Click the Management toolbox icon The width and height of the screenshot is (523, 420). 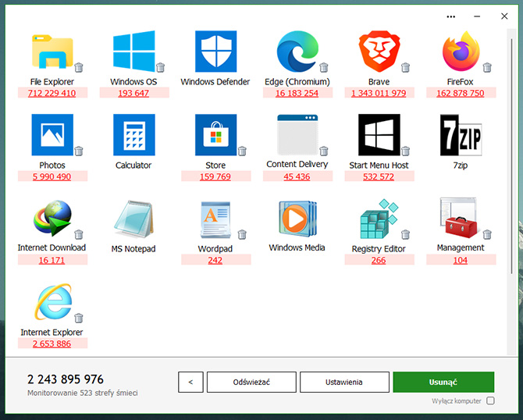pyautogui.click(x=459, y=218)
